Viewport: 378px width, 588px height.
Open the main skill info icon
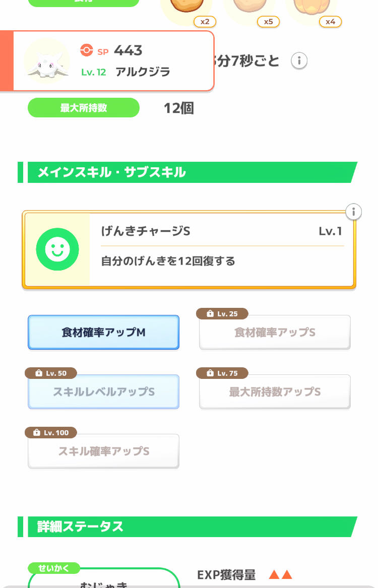[x=354, y=212]
